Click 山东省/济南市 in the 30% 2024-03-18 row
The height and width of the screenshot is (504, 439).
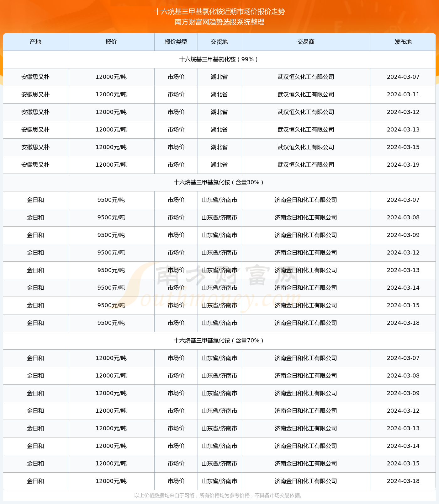point(219,323)
